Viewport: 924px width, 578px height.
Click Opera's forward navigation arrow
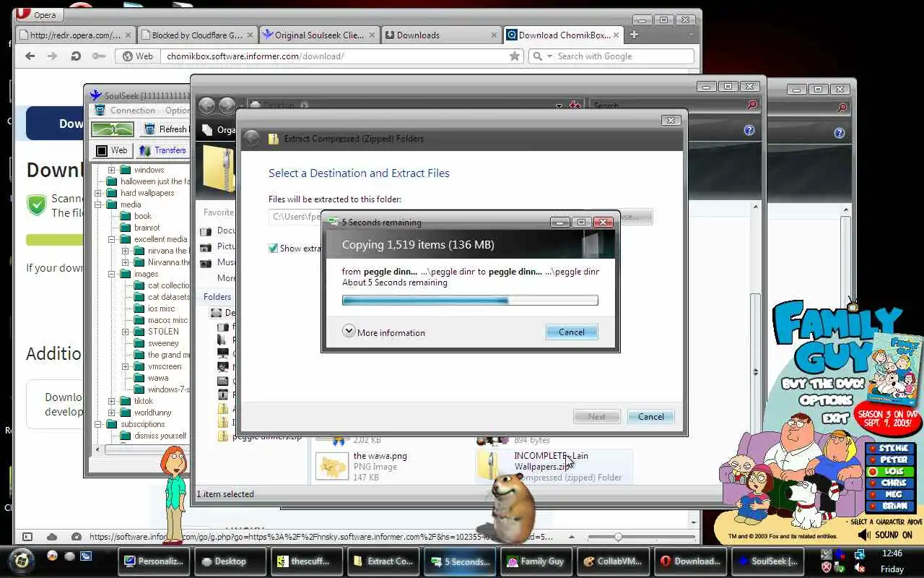[52, 56]
